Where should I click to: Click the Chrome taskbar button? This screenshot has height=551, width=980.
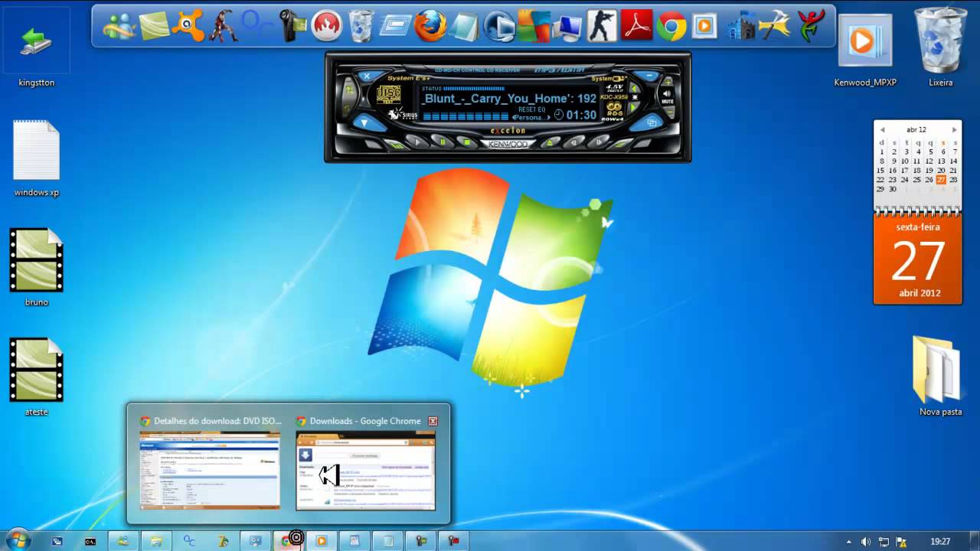tap(289, 541)
